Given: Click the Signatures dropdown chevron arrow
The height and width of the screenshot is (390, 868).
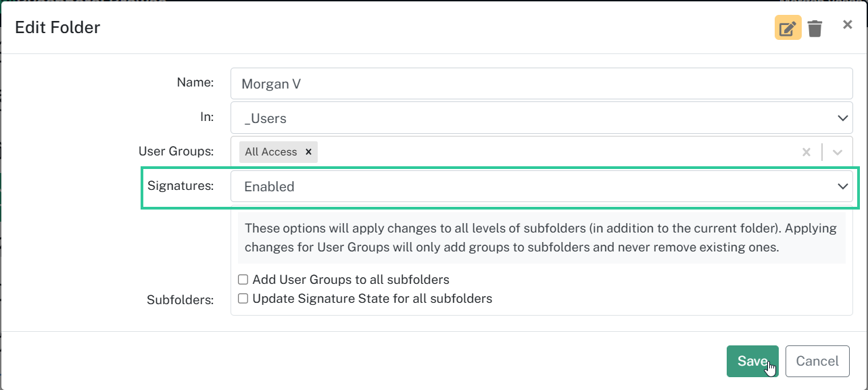Looking at the screenshot, I should [842, 187].
